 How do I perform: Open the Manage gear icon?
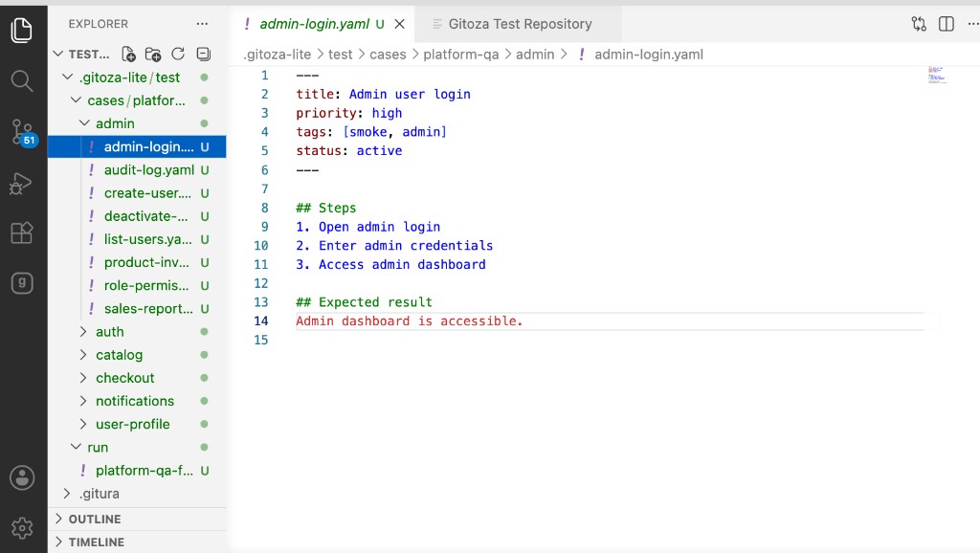(x=22, y=528)
